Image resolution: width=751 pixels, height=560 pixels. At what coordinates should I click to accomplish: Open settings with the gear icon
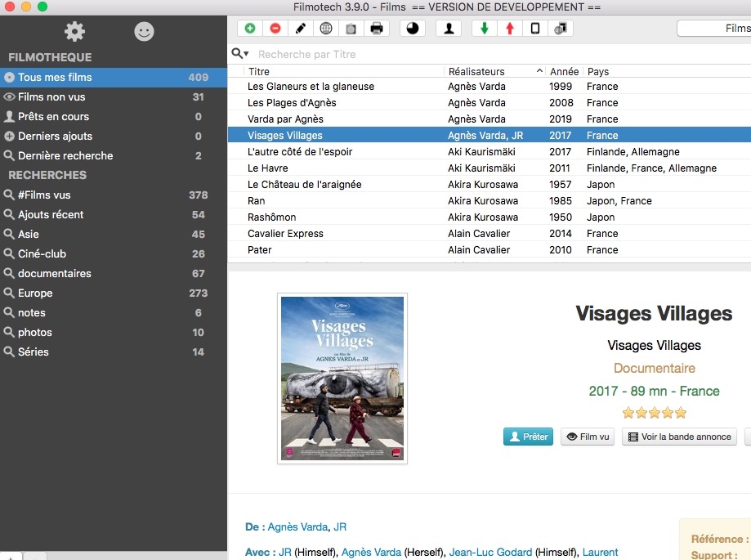point(74,32)
